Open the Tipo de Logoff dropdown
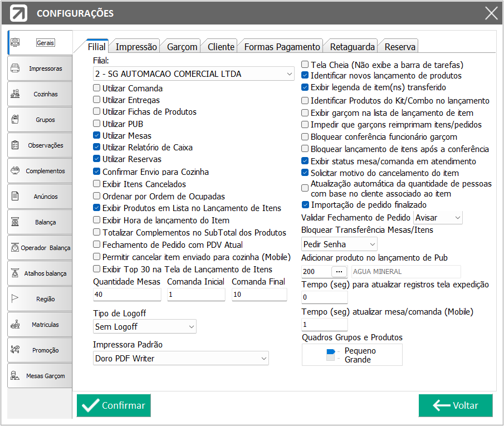Screen dimensions: 504x426 click(145, 326)
